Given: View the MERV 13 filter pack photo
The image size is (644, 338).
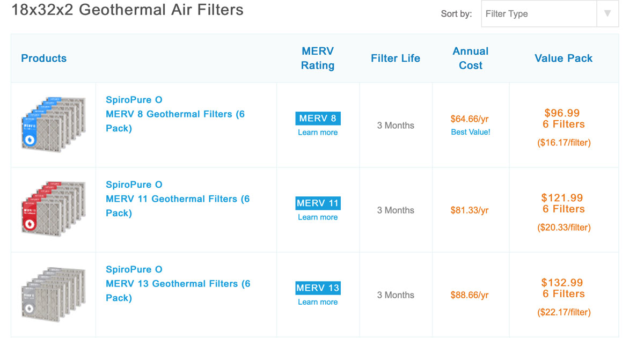Looking at the screenshot, I should tap(53, 294).
